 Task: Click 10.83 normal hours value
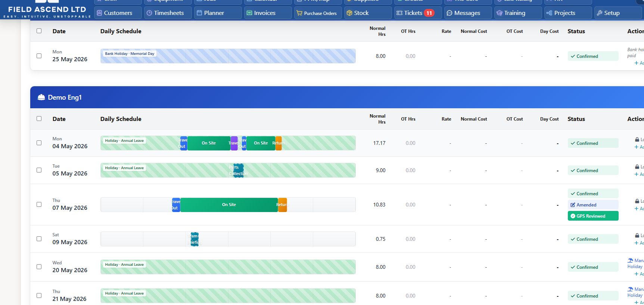[x=379, y=205]
